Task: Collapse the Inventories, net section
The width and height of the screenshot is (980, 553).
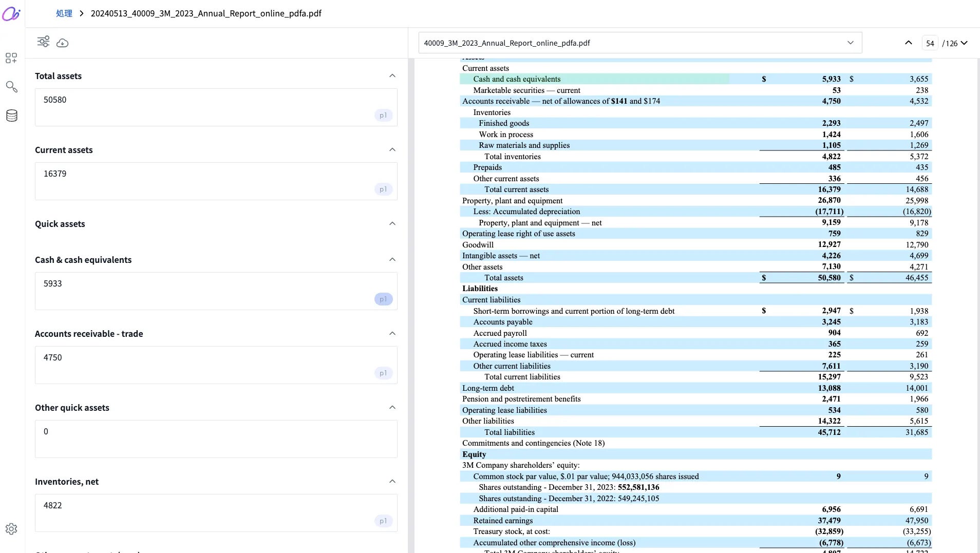Action: 392,482
